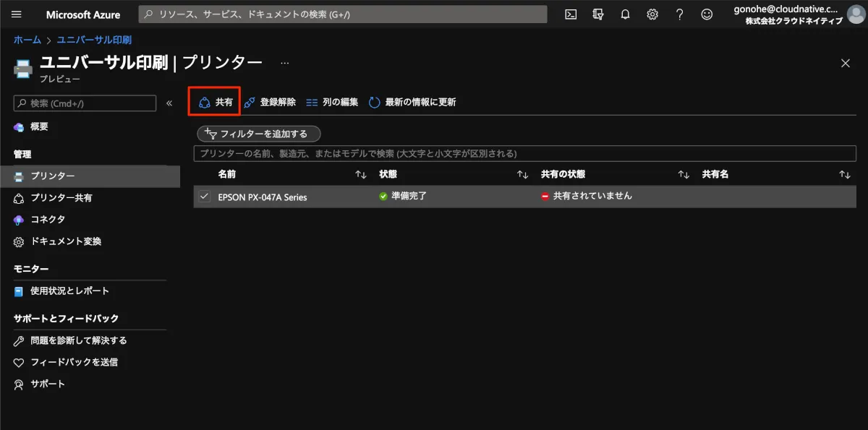Click the Microsoft Azure logo text

83,14
